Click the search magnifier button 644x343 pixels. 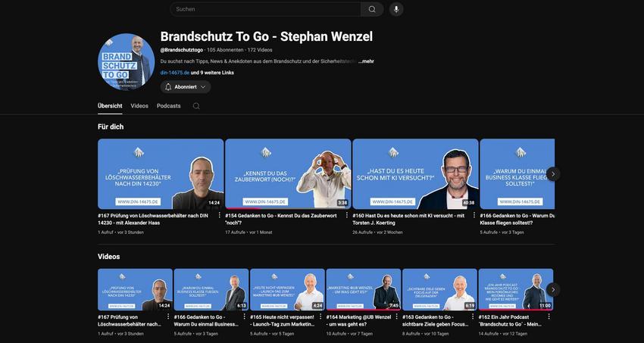pyautogui.click(x=372, y=9)
